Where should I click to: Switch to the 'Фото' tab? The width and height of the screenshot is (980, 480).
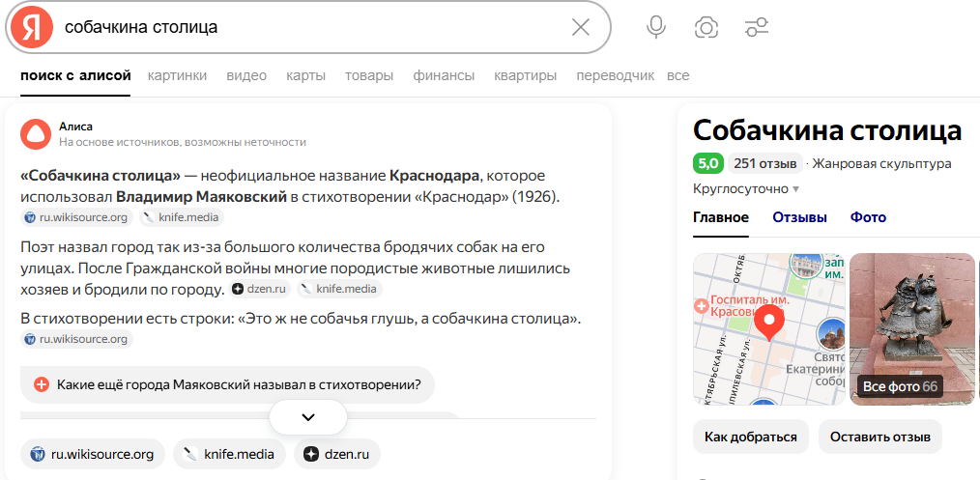click(x=868, y=218)
